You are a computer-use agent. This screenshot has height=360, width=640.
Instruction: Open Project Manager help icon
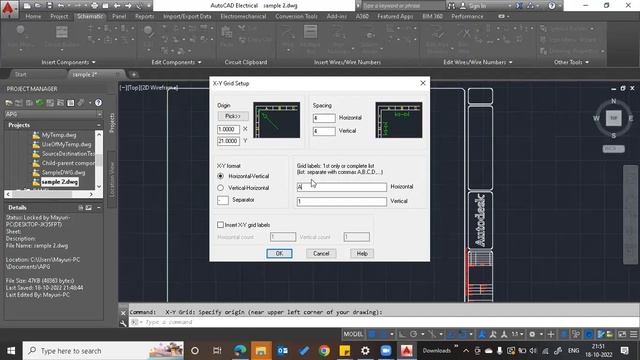98,103
